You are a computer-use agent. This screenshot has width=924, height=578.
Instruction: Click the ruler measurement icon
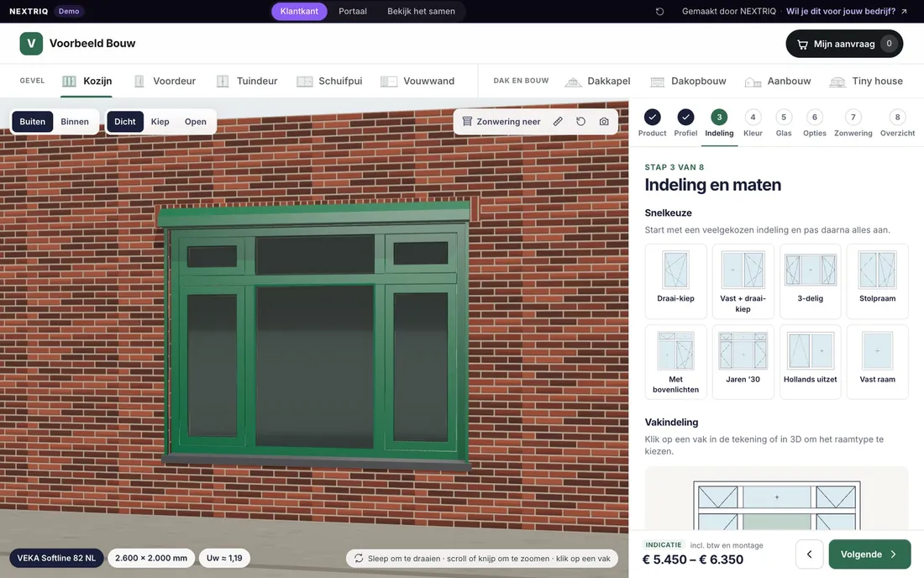coord(558,122)
